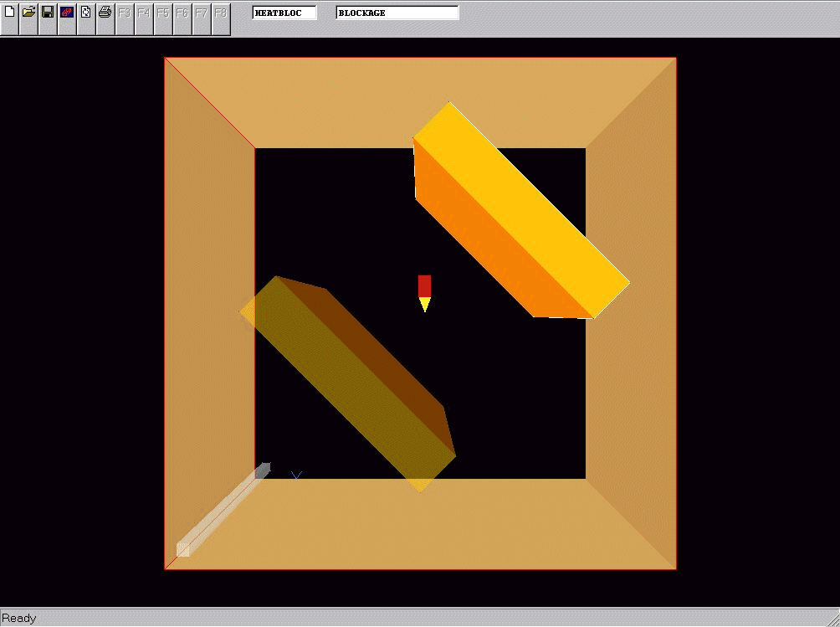Click the HEATBLOC text field
This screenshot has height=627, width=840.
pyautogui.click(x=284, y=13)
